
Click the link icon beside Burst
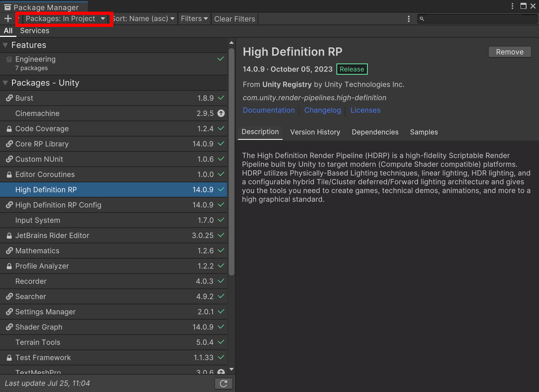[9, 98]
